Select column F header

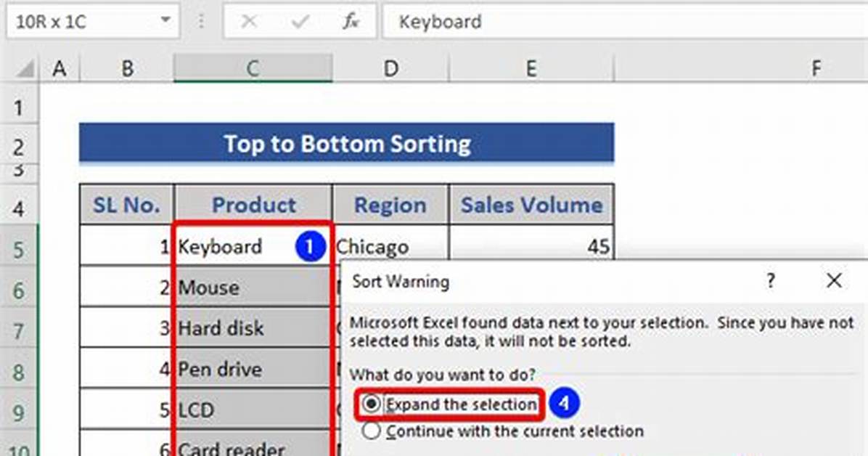(x=816, y=69)
